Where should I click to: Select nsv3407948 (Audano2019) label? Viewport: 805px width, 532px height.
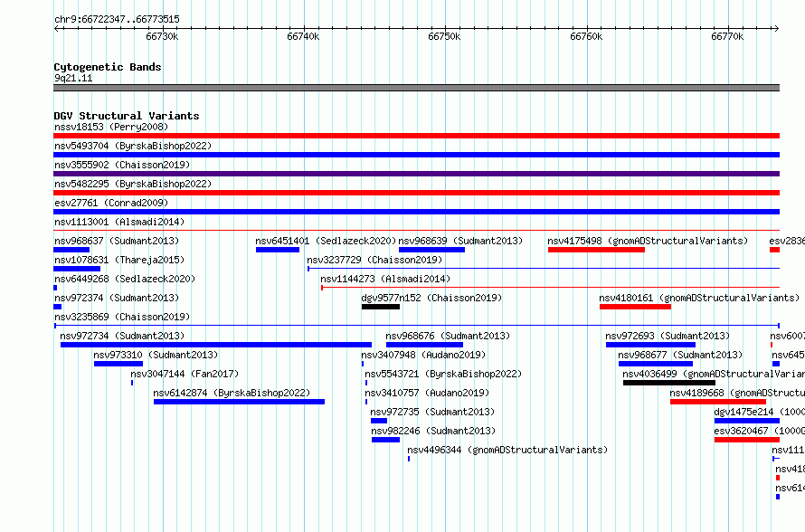pyautogui.click(x=423, y=355)
